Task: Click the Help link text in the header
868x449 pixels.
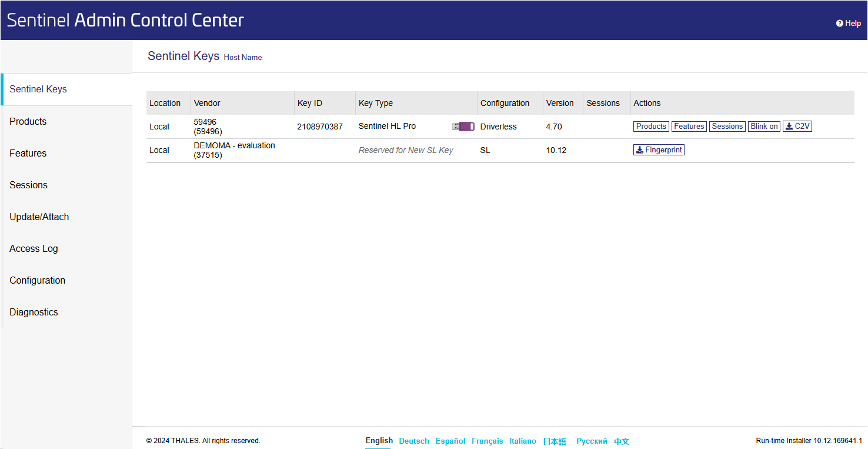Action: (853, 24)
